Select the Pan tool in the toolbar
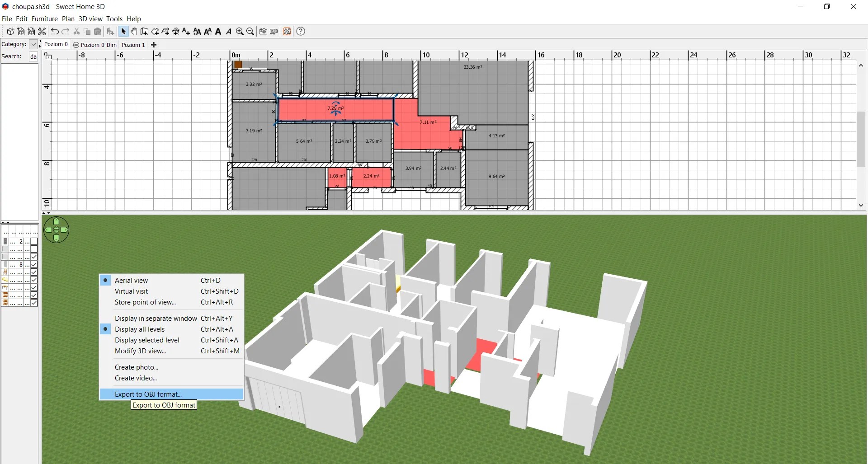This screenshot has width=868, height=464. tap(134, 31)
